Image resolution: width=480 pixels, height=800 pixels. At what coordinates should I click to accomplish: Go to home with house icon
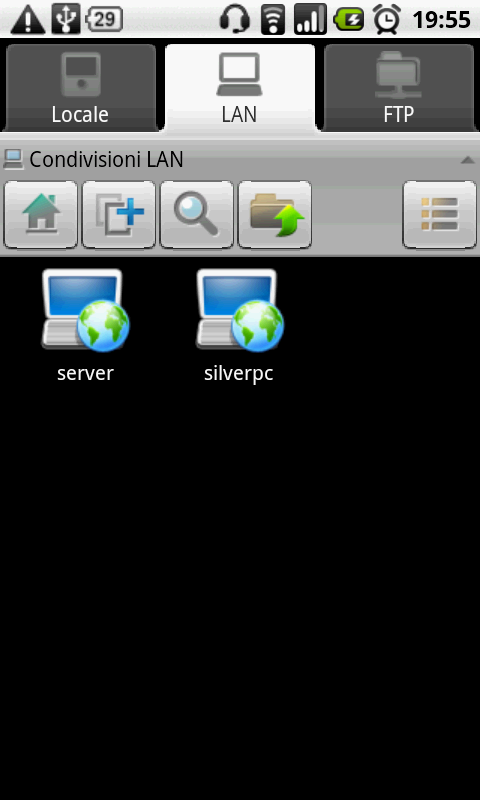41,215
